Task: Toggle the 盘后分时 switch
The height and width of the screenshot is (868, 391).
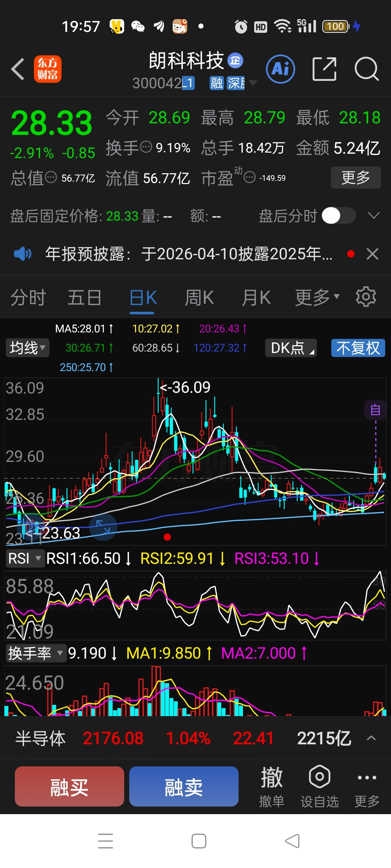Action: [x=339, y=216]
